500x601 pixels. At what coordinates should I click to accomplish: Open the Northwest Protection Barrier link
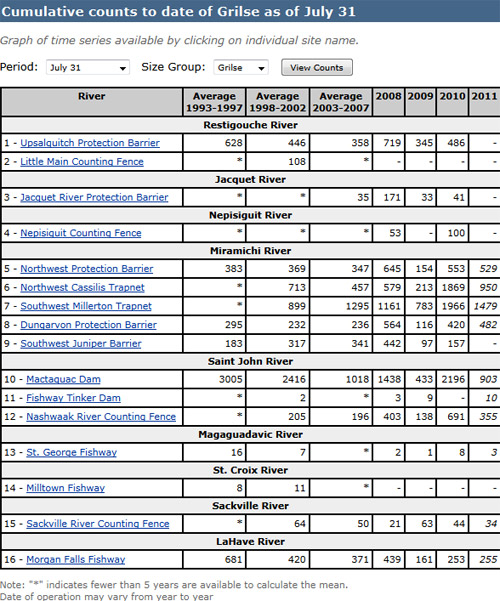point(87,268)
